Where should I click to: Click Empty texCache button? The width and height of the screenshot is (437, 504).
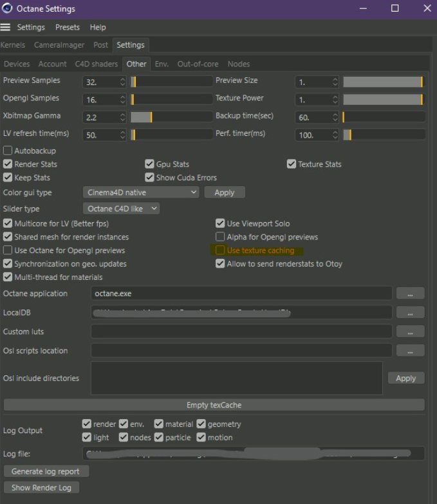coord(214,405)
